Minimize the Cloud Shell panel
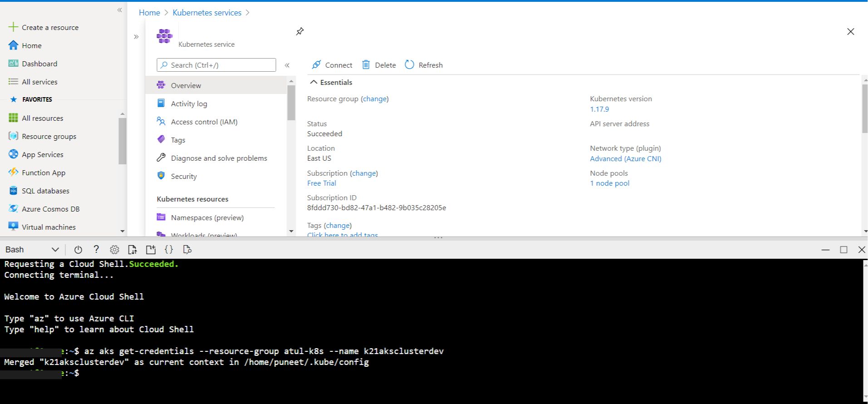 tap(825, 250)
